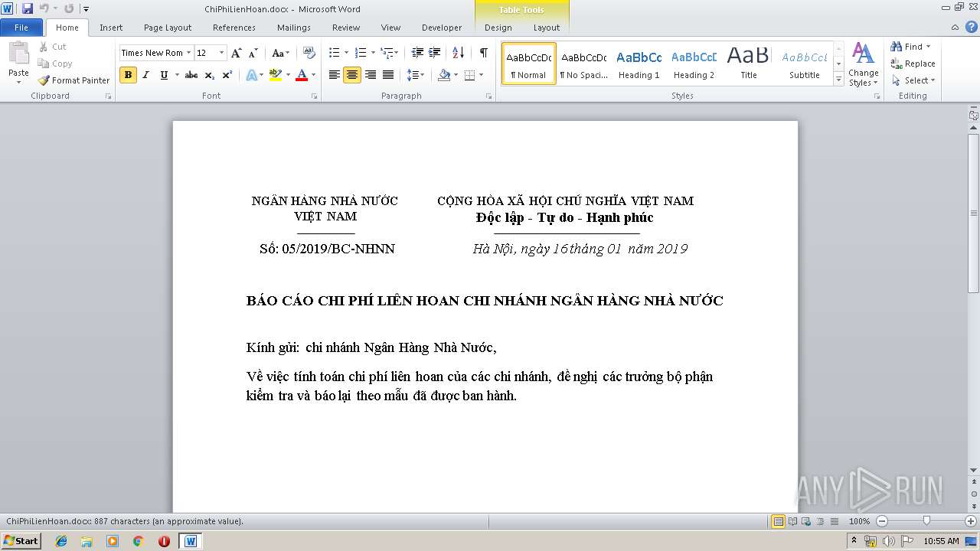Viewport: 980px width, 551px height.
Task: Decrease paragraph indent
Action: (x=417, y=53)
